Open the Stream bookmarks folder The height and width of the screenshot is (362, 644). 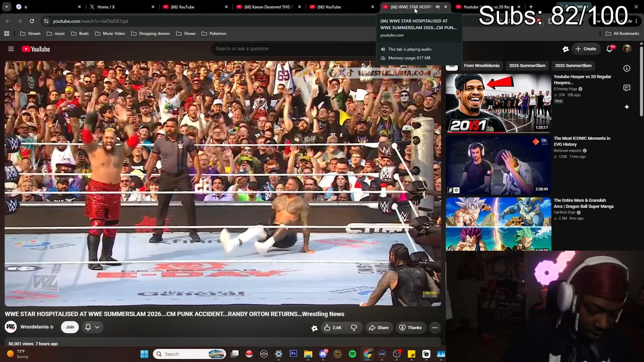coord(30,34)
